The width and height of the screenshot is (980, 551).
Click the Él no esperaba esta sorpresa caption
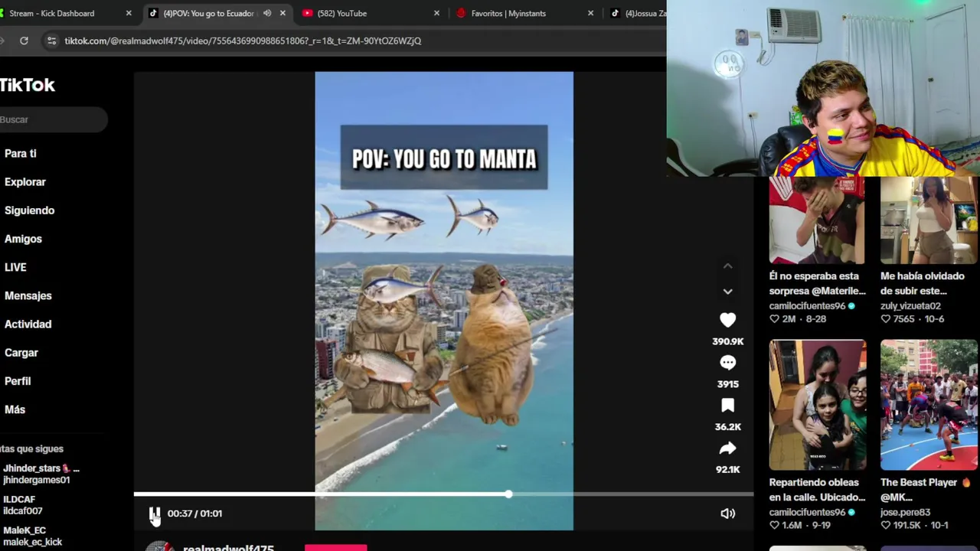coord(817,283)
